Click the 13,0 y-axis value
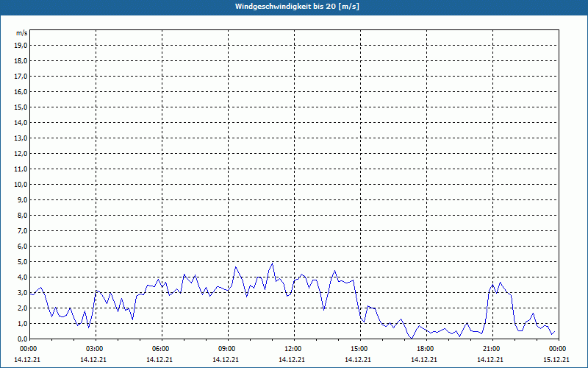The width and height of the screenshot is (588, 368). [21, 138]
